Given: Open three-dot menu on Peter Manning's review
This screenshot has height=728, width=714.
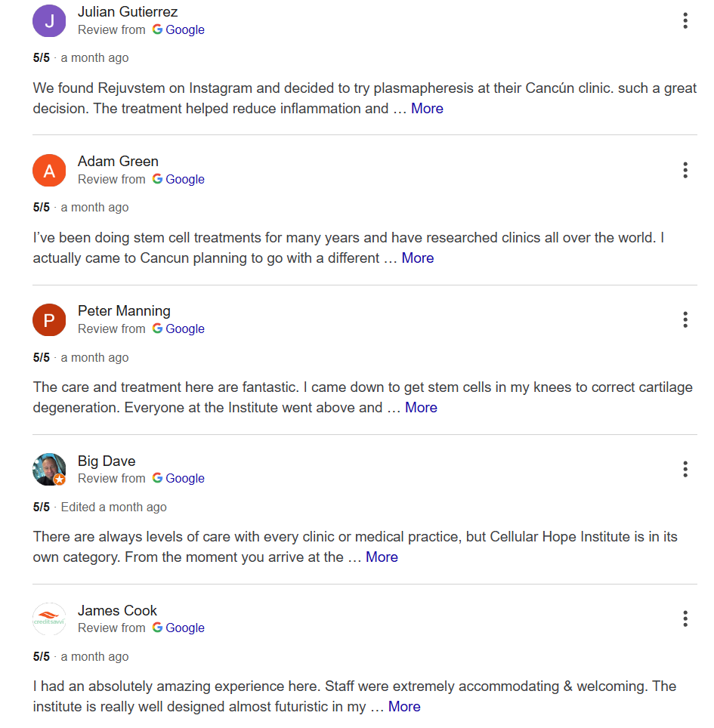Looking at the screenshot, I should pos(685,320).
